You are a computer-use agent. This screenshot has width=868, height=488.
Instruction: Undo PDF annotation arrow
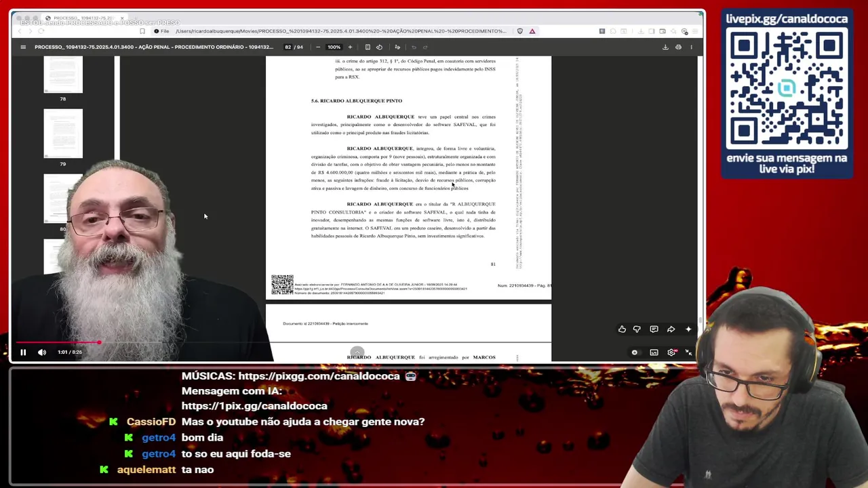(414, 47)
